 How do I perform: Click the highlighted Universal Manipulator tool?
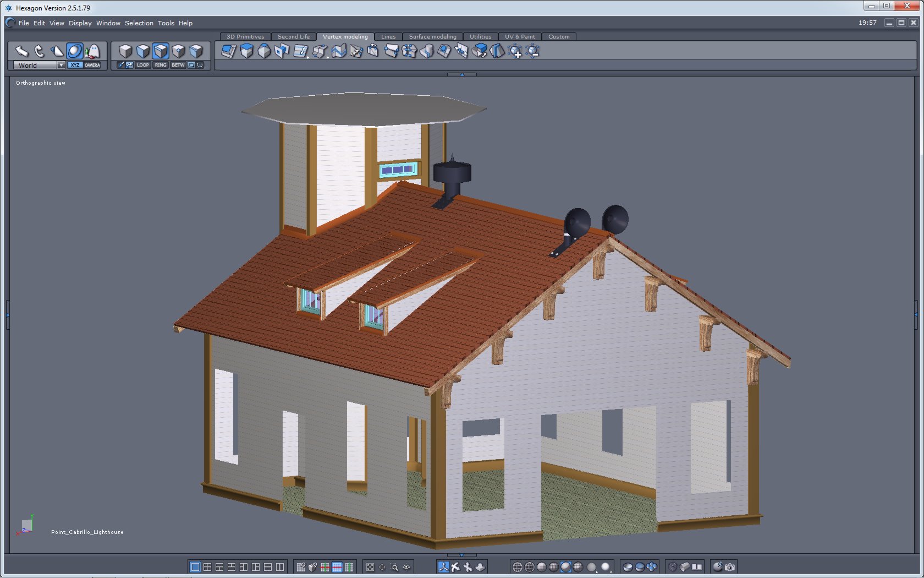75,51
